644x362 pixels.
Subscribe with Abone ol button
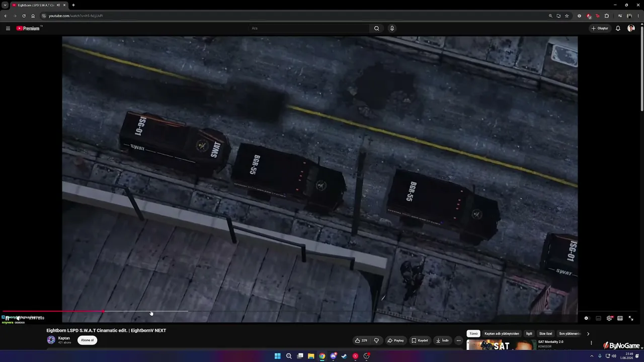click(x=88, y=340)
